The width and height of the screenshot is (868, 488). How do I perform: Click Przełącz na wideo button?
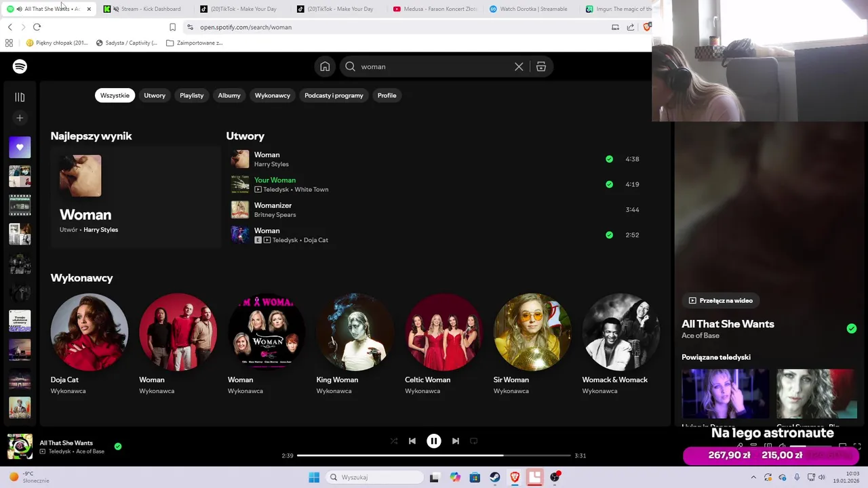pos(721,300)
